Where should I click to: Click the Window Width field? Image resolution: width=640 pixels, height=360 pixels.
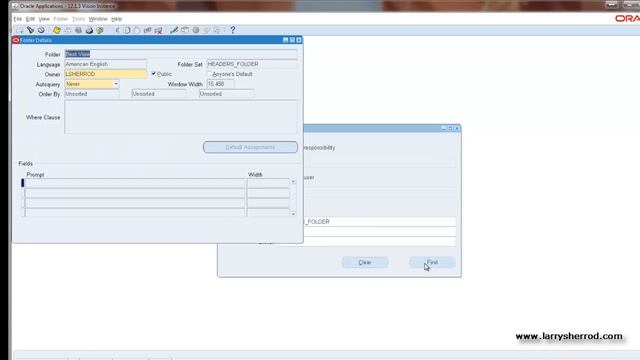(x=220, y=84)
